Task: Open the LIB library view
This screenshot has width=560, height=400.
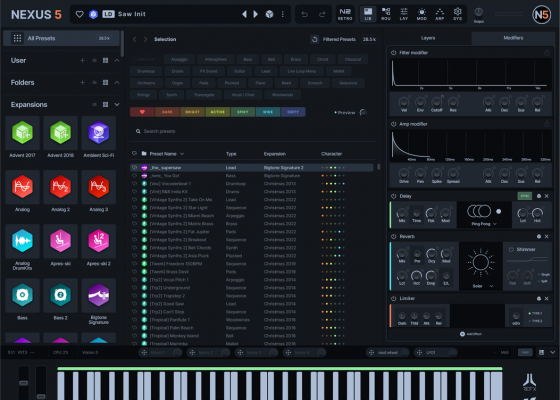Action: (368, 14)
